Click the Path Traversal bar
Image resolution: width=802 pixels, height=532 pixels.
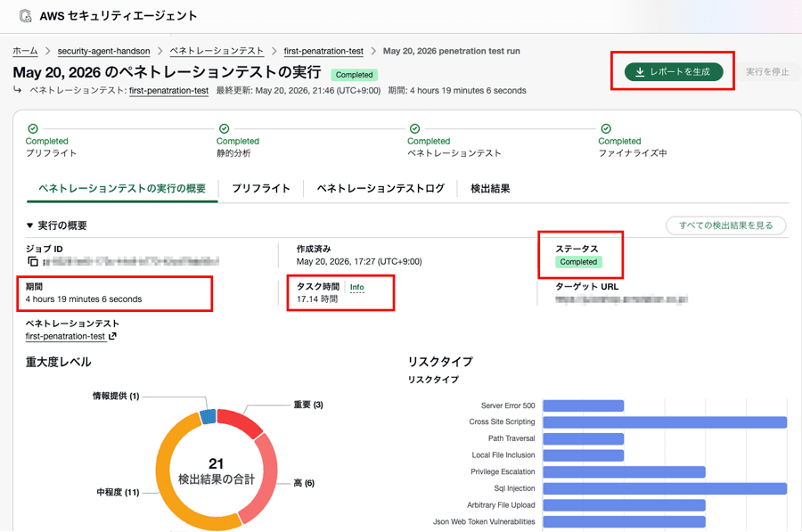click(584, 439)
